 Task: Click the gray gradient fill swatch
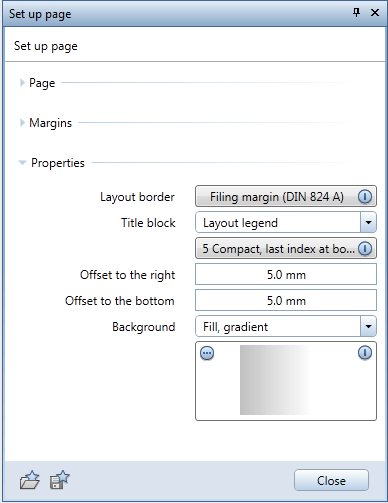275,380
